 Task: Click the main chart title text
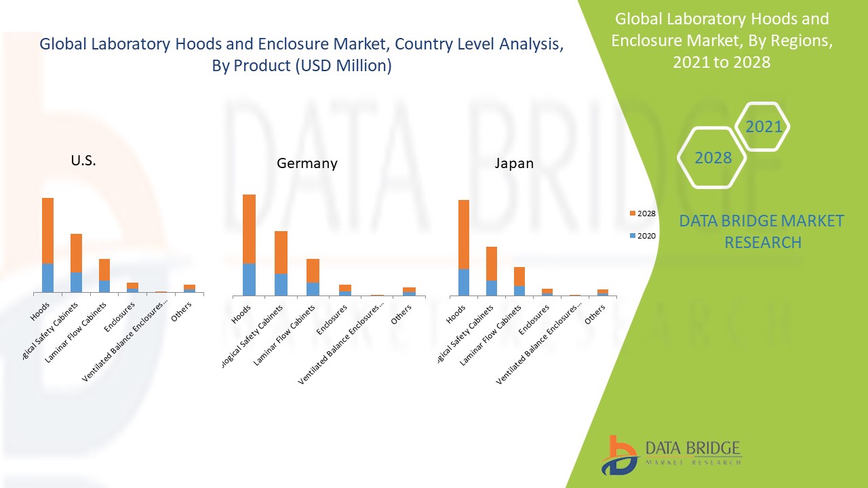coord(300,55)
